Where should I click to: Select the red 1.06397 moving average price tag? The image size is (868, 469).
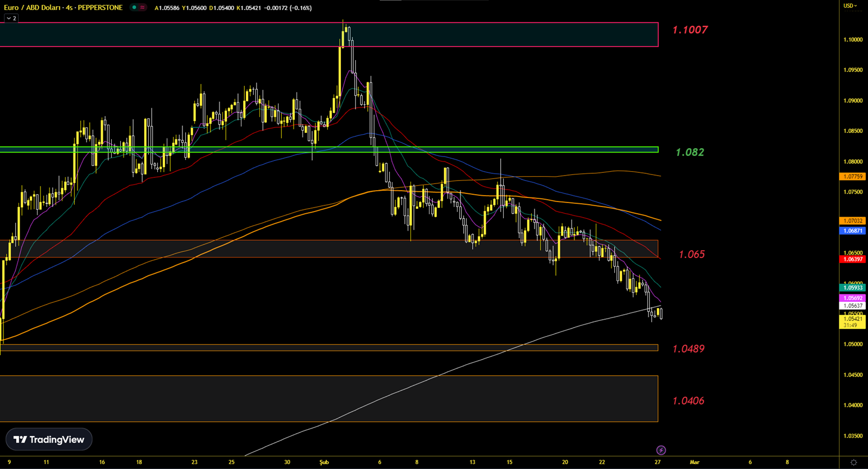click(852, 259)
